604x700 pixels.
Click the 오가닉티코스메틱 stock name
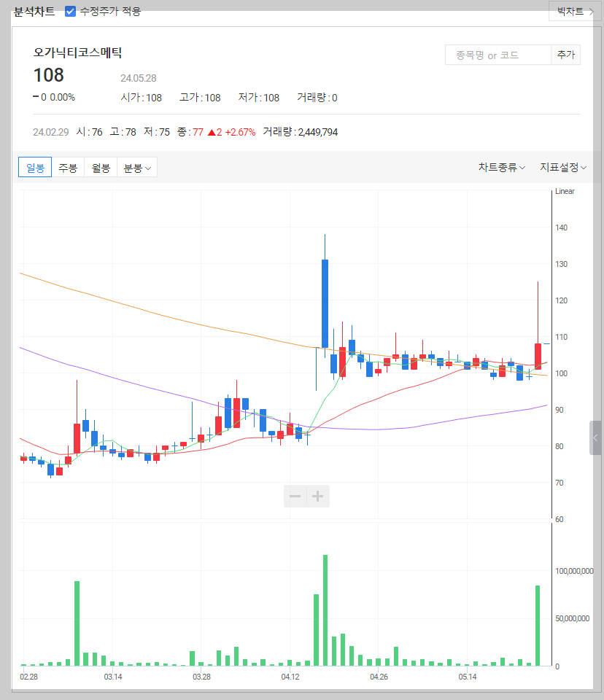click(77, 52)
